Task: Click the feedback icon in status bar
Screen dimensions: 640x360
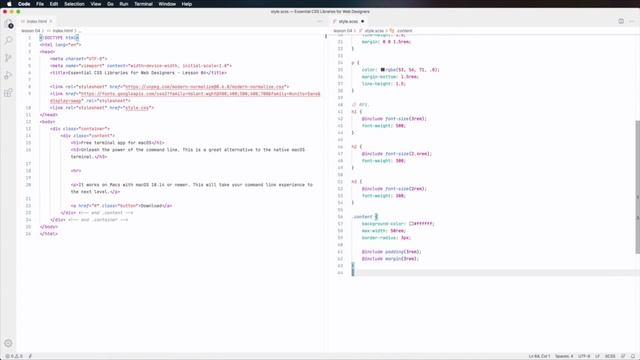Action: pyautogui.click(x=623, y=356)
